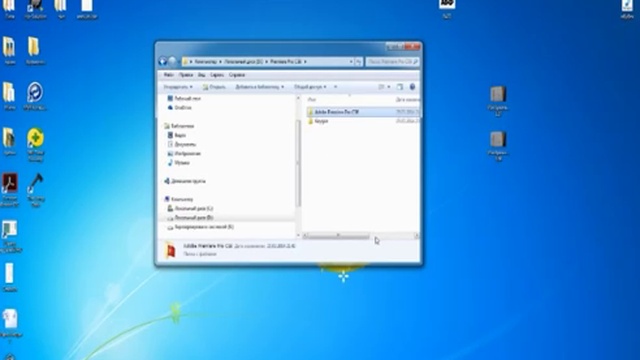The width and height of the screenshot is (640, 360).
Task: Open the address bar history dropdown
Action: 351,62
